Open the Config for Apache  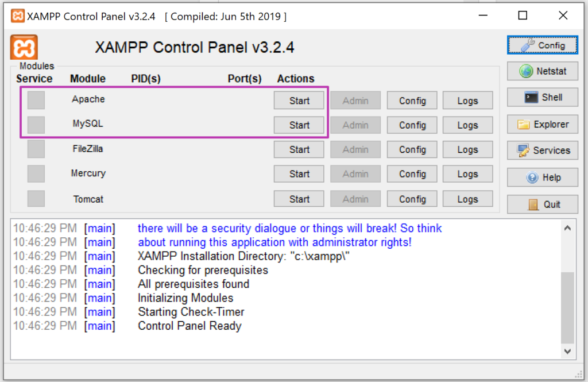(x=412, y=100)
